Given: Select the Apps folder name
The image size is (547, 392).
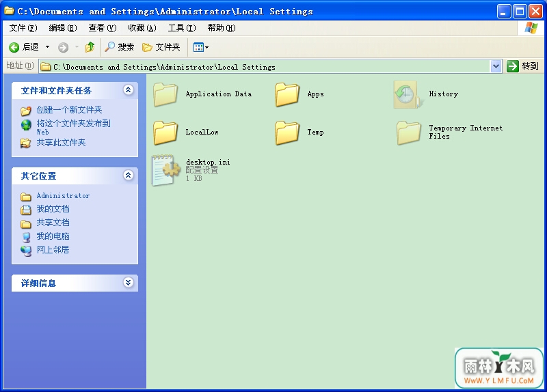Looking at the screenshot, I should click(x=316, y=94).
